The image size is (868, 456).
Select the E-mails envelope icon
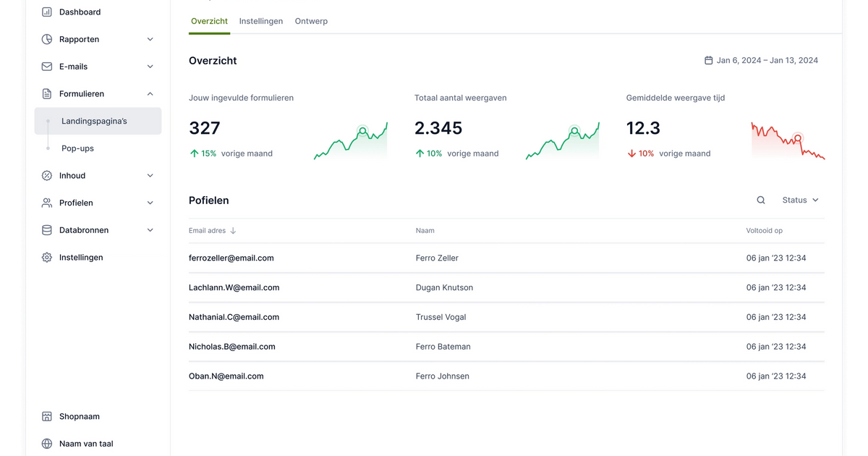(x=47, y=67)
